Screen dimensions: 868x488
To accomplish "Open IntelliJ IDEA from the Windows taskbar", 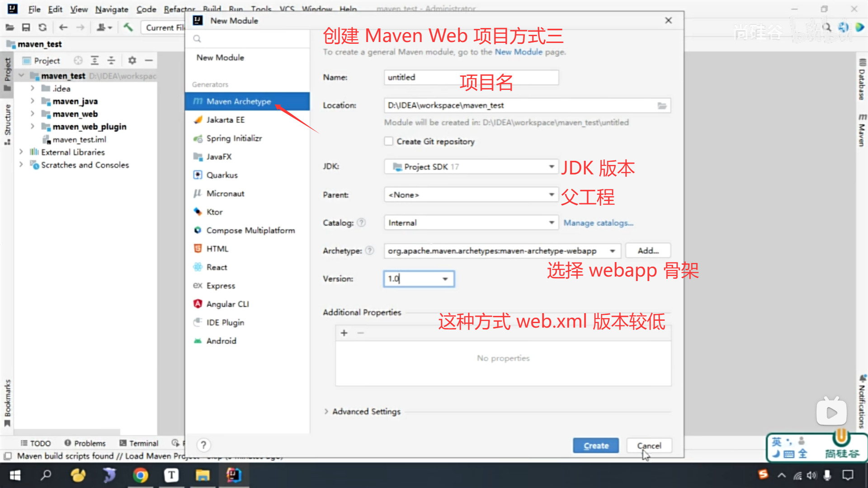I will pos(234,475).
